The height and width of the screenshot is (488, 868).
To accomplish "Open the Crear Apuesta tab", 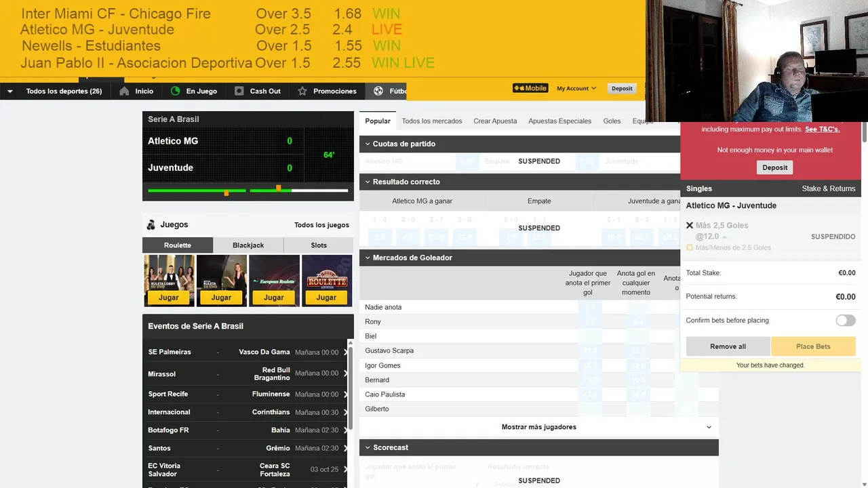I will coord(495,121).
